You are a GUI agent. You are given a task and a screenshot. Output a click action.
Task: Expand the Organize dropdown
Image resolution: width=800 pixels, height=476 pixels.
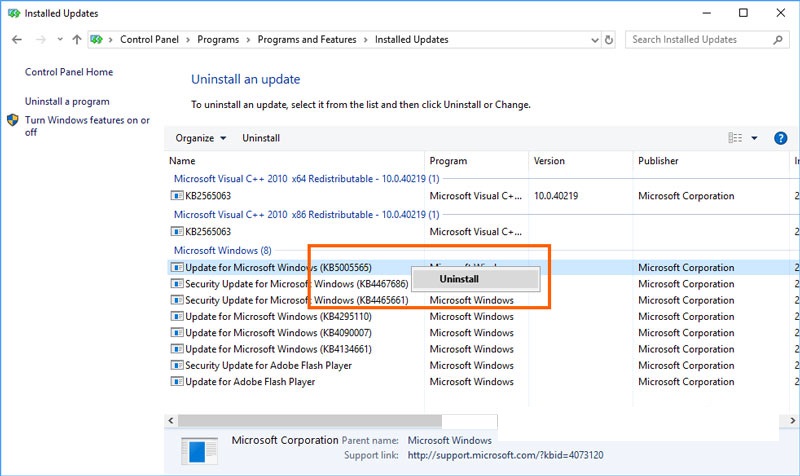point(201,138)
